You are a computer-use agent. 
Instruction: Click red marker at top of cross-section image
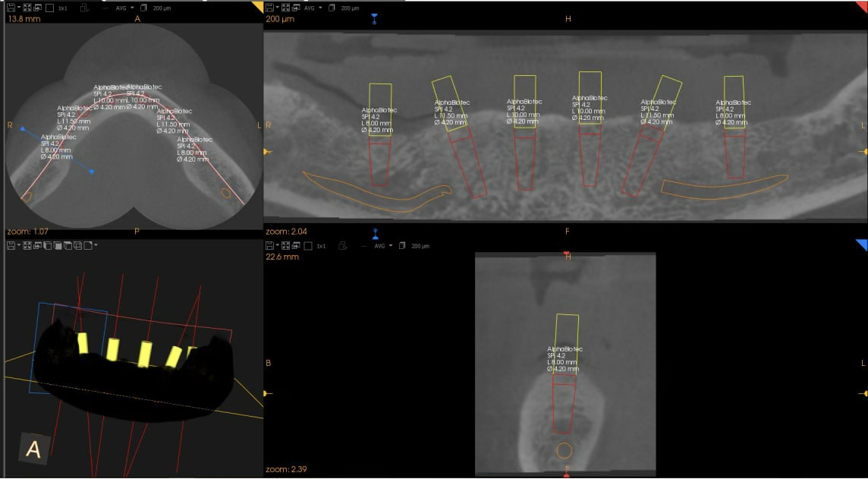566,254
